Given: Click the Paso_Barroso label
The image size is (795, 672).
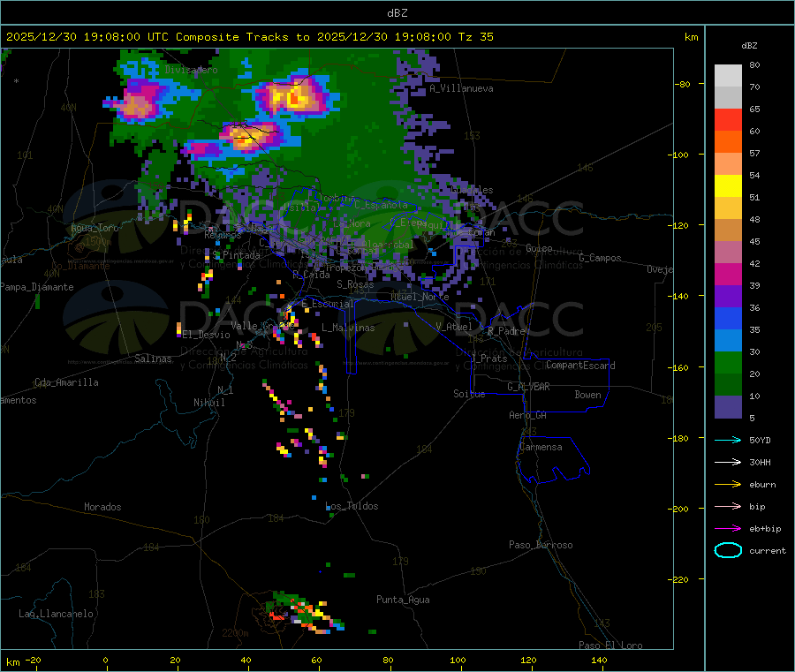Looking at the screenshot, I should [541, 545].
